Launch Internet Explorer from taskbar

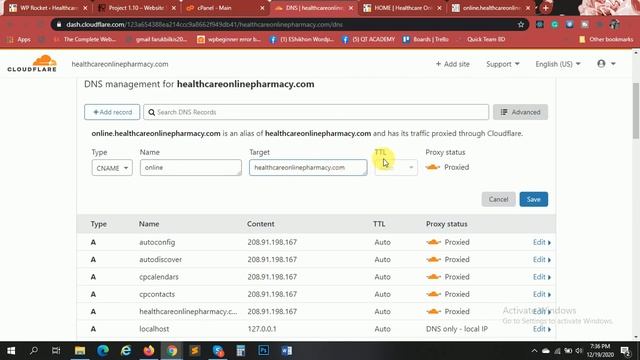click(126, 351)
